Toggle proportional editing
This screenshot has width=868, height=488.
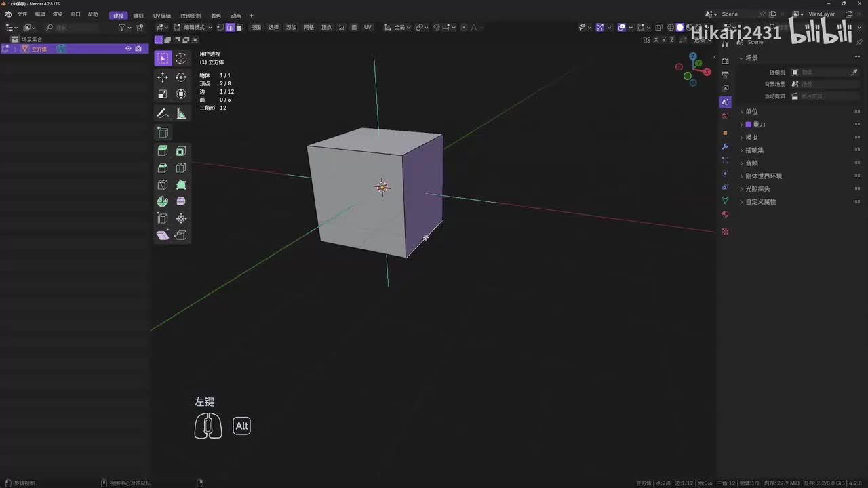[464, 27]
